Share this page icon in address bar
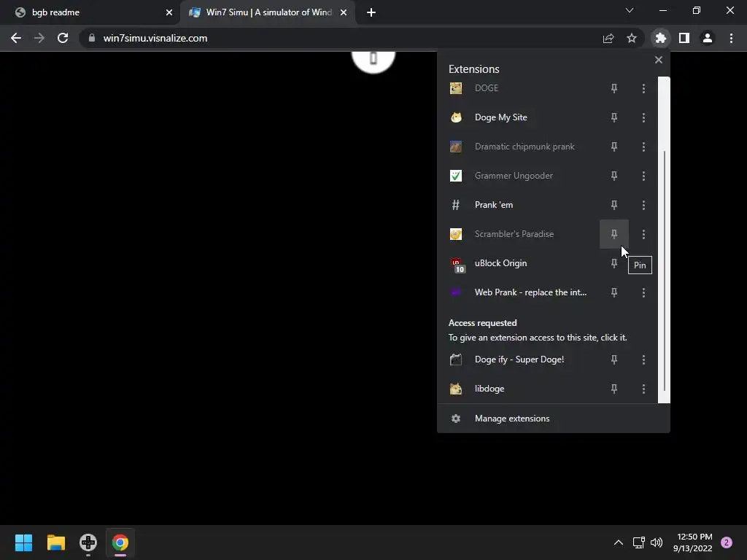747x560 pixels. click(x=608, y=38)
